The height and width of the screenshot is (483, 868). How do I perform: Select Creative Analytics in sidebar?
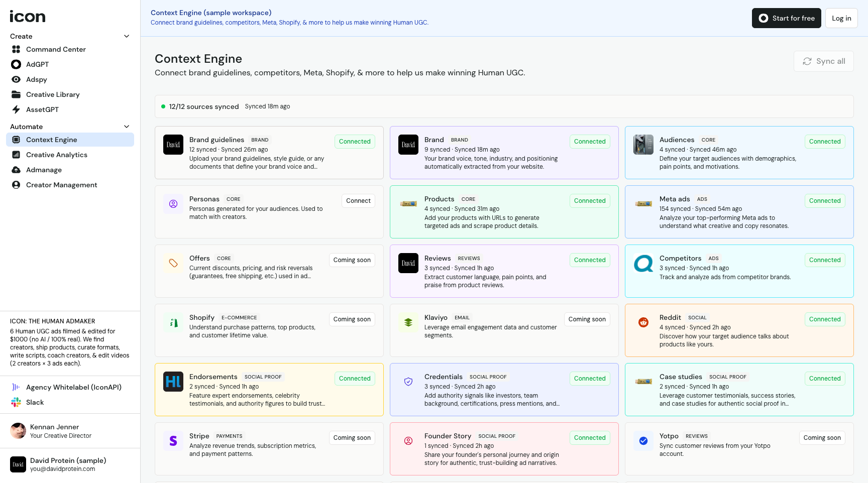tap(70, 155)
